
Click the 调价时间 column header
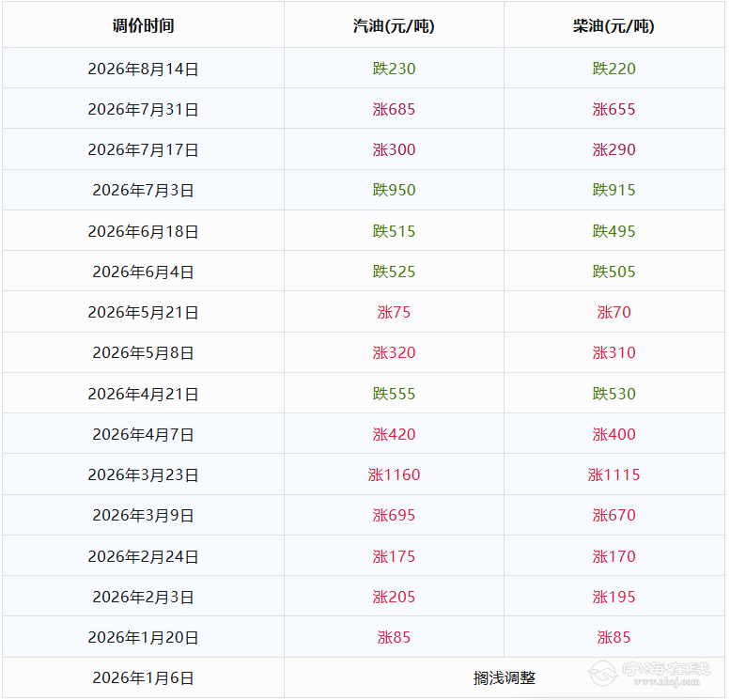coord(143,25)
